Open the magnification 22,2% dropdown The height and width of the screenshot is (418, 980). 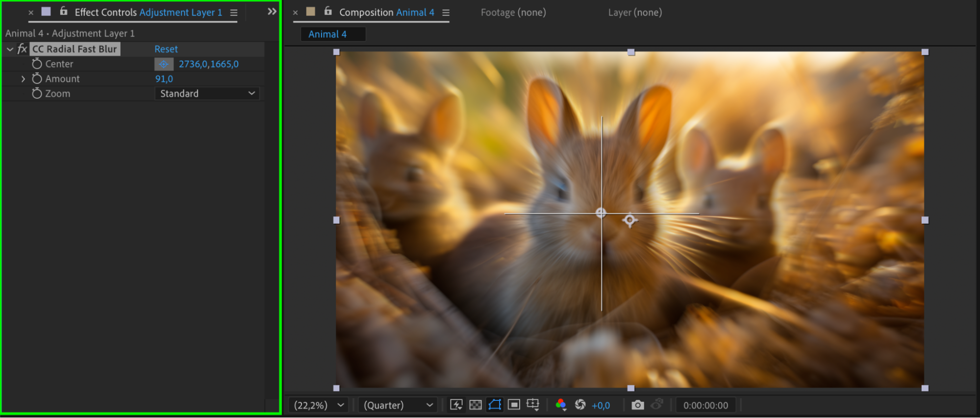(319, 405)
